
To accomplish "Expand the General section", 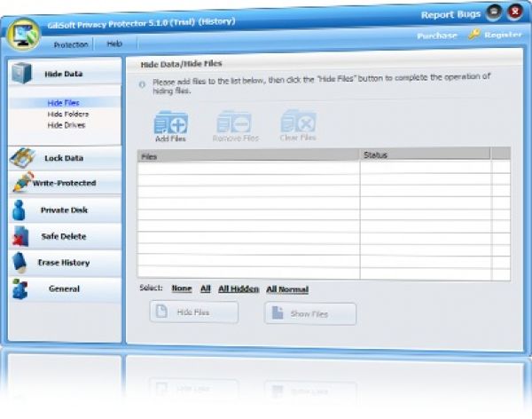I will point(64,289).
